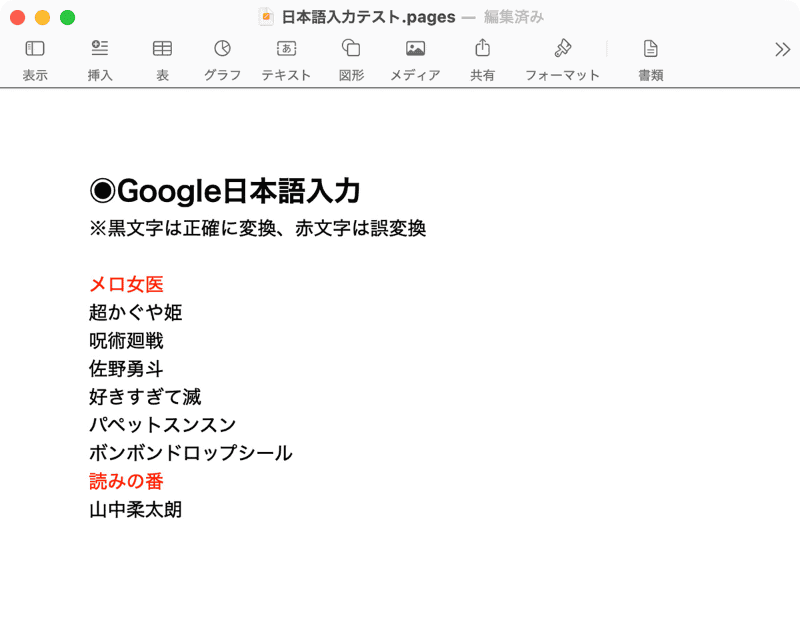Open the 図形 shapes icon

click(351, 48)
